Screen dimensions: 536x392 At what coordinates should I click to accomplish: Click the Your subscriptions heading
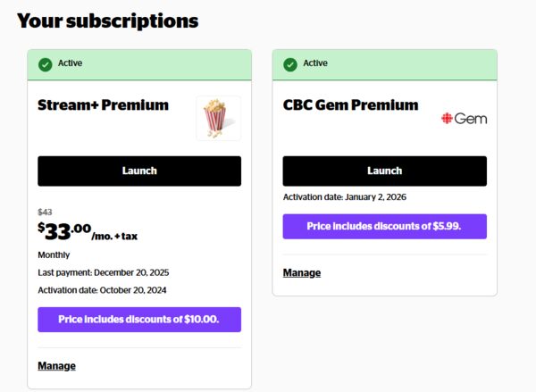click(107, 21)
